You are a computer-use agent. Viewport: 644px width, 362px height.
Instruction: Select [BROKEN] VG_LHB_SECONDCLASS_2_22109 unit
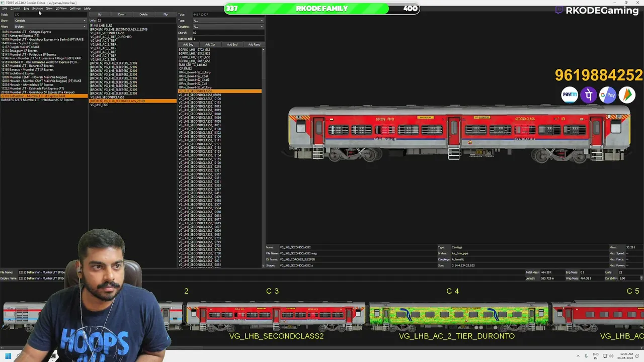[119, 30]
